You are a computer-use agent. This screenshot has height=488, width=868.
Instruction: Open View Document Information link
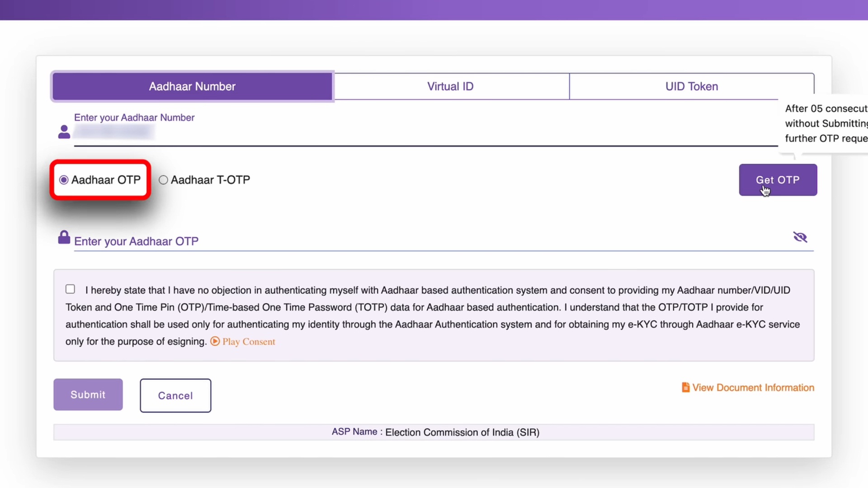[753, 388]
